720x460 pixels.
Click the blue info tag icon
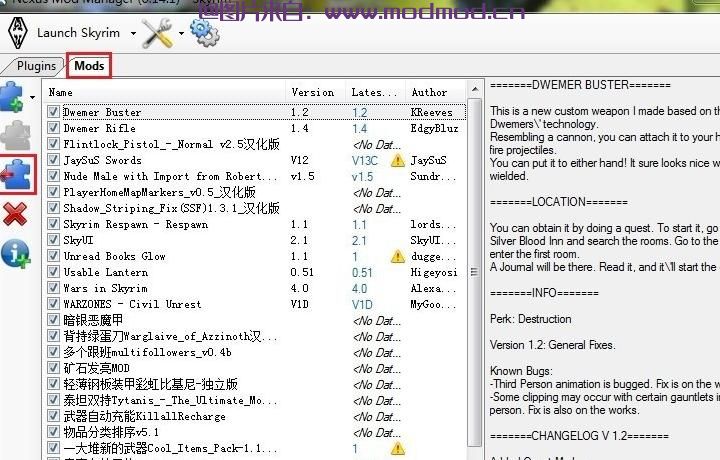[x=15, y=253]
